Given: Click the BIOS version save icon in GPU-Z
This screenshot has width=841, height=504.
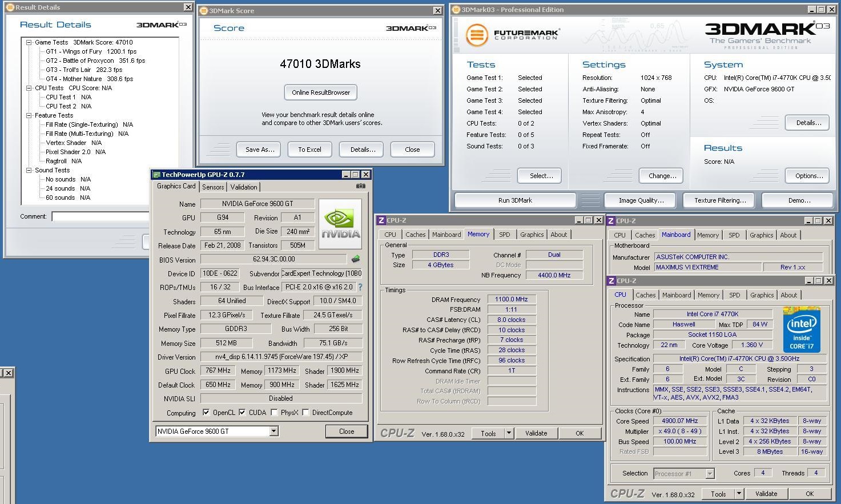Looking at the screenshot, I should (356, 259).
